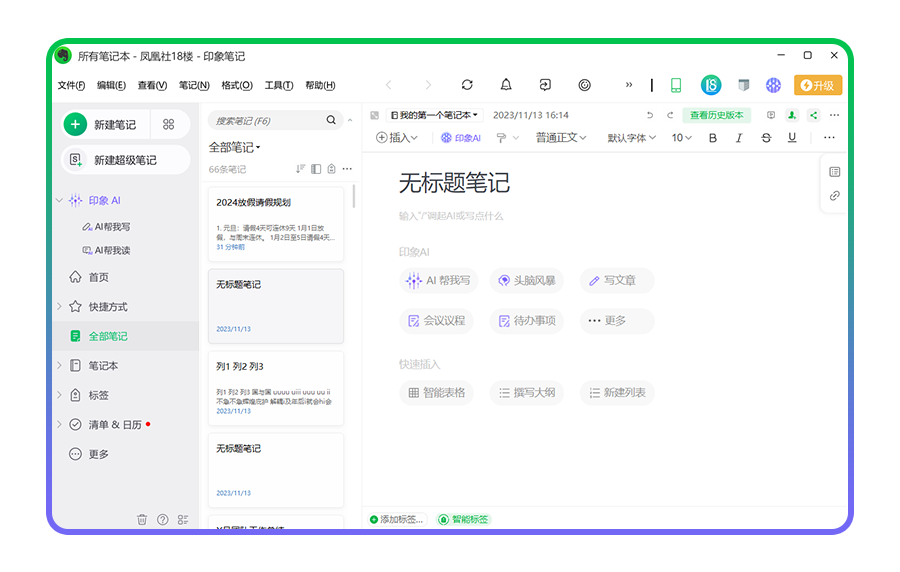
Task: Click the redo arrow in editor
Action: (669, 115)
